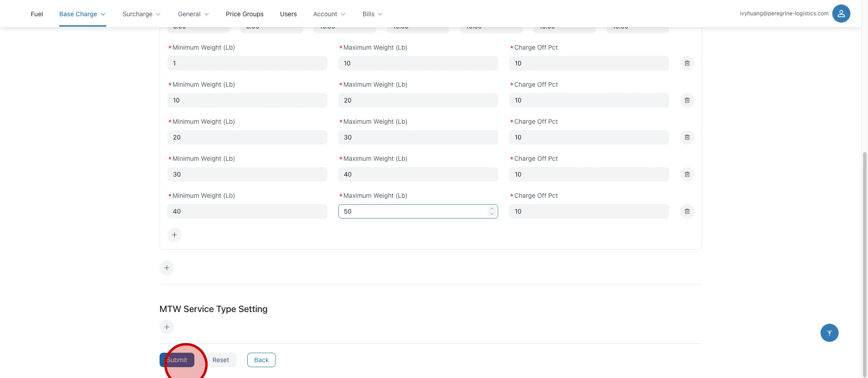
Task: Add a new weight range row
Action: 175,235
